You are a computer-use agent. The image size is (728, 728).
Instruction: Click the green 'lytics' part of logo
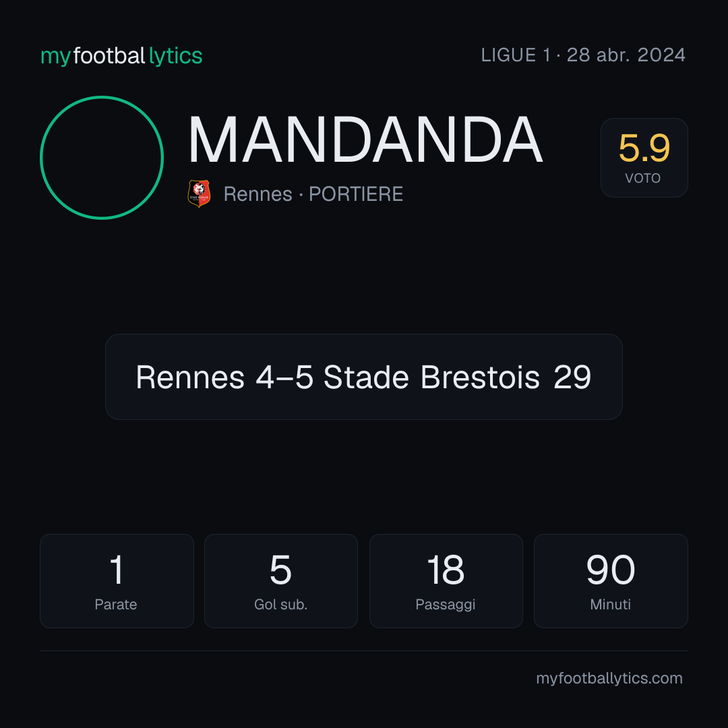click(x=175, y=56)
